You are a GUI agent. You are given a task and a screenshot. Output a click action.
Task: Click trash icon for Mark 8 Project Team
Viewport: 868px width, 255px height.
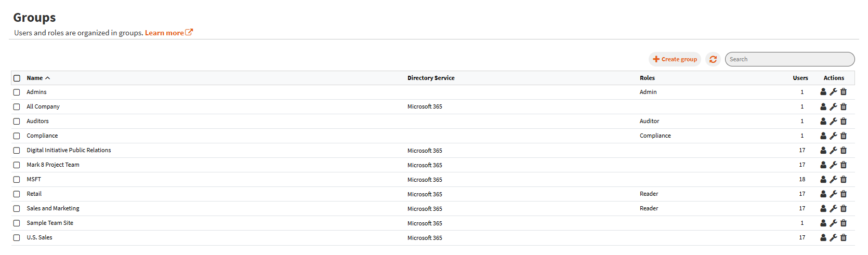(x=844, y=165)
